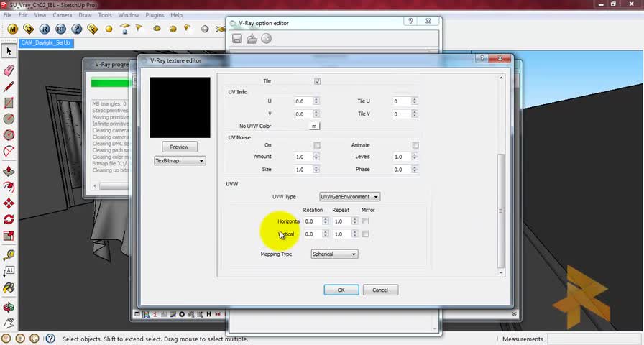Viewport: 644px width, 345px height.
Task: Click the Tile V input field
Action: click(x=402, y=114)
